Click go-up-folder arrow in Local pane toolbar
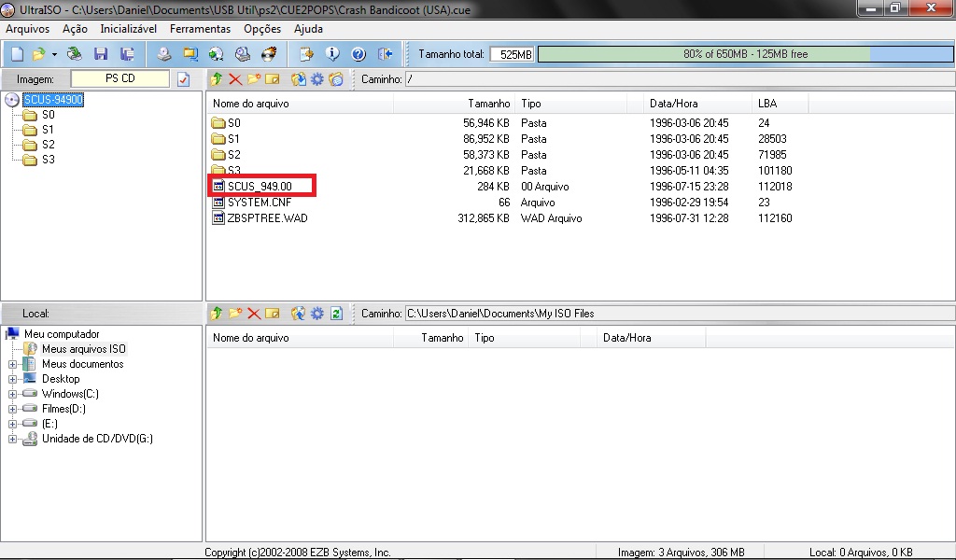Screen dimensions: 956x560 (217, 314)
